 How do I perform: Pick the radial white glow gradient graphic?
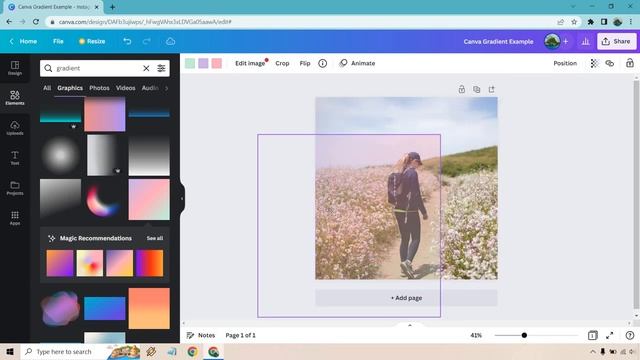tap(60, 156)
